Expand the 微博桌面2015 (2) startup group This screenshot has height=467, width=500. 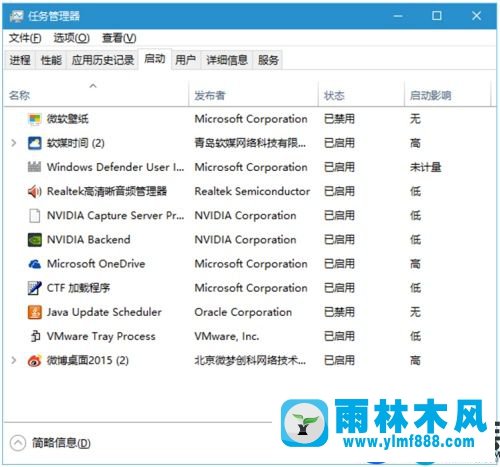point(13,360)
